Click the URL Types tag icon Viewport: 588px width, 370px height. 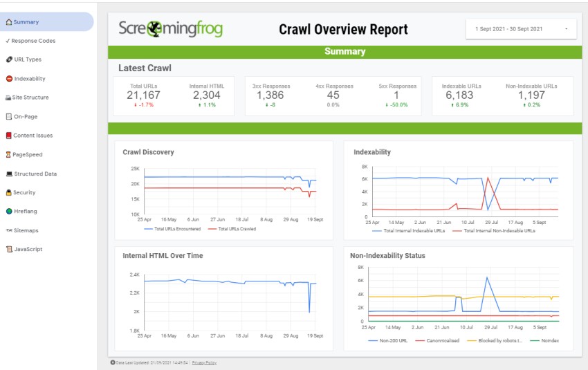10,59
